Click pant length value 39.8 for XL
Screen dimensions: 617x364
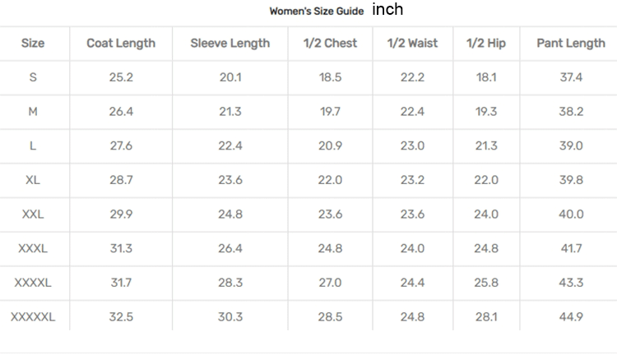click(x=571, y=180)
